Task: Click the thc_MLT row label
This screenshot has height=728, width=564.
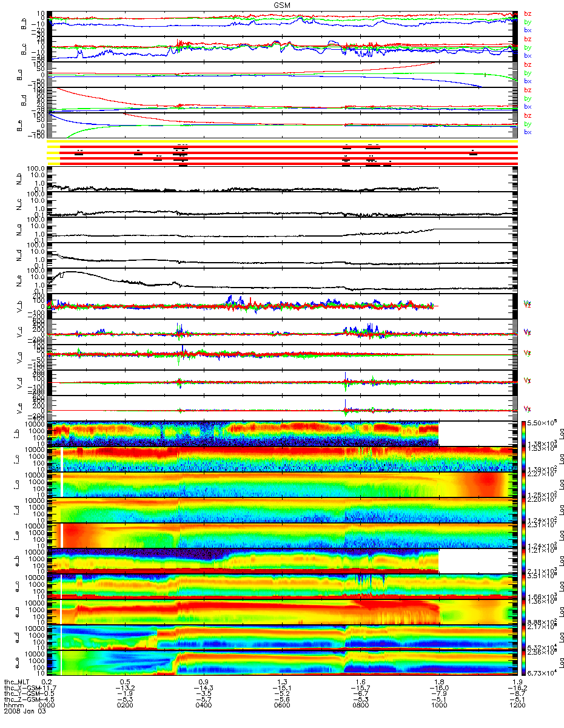Action: tap(17, 682)
